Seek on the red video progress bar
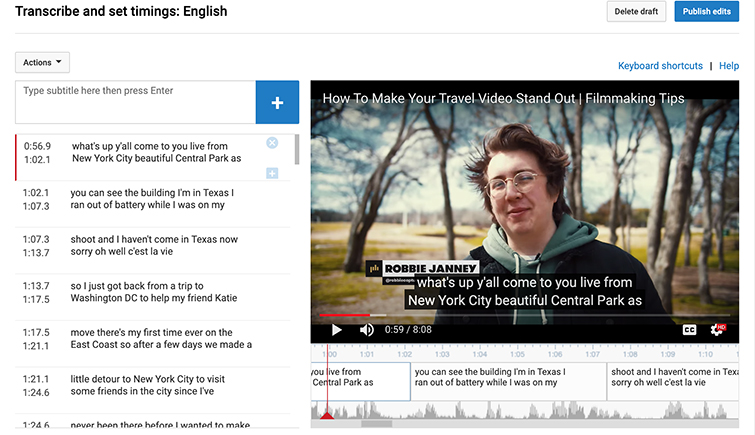Viewport: 755px width, 435px height. 524,315
